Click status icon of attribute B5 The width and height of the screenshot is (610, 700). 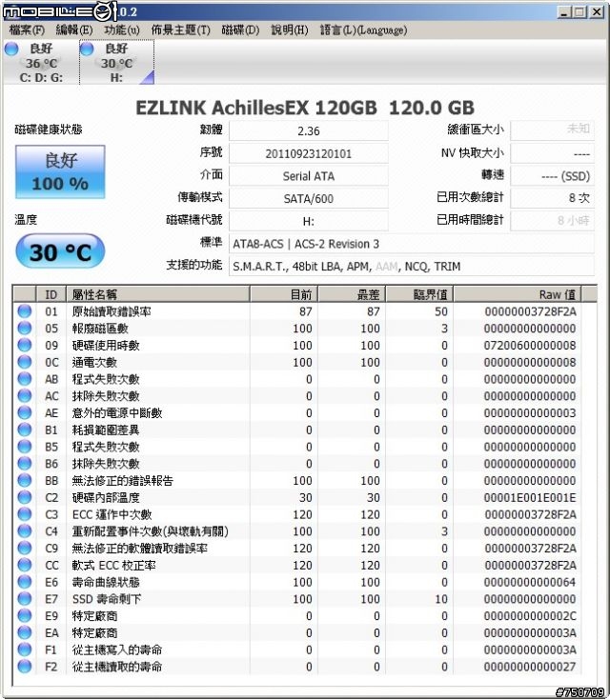point(25,447)
